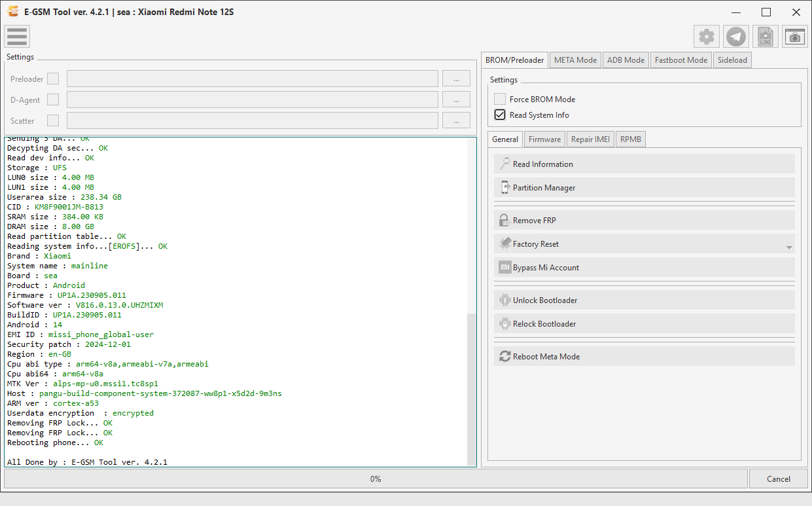Browse for the Preloader file
This screenshot has height=506, width=812.
tap(456, 79)
